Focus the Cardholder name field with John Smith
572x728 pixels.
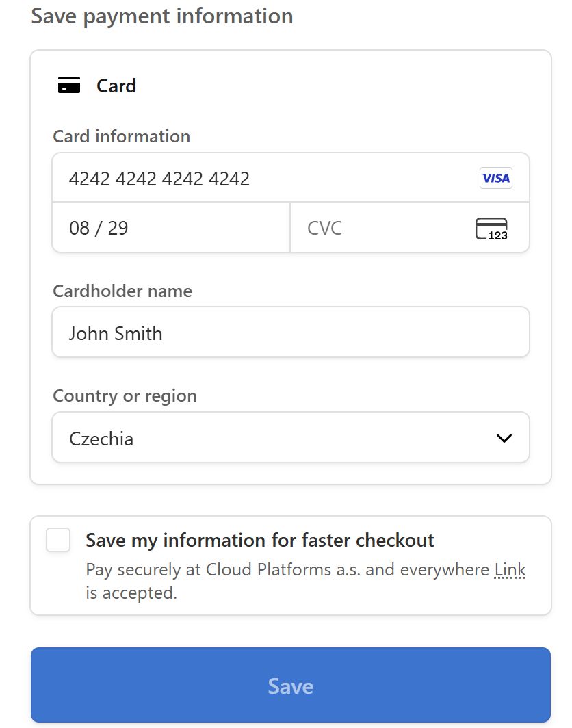coord(290,333)
